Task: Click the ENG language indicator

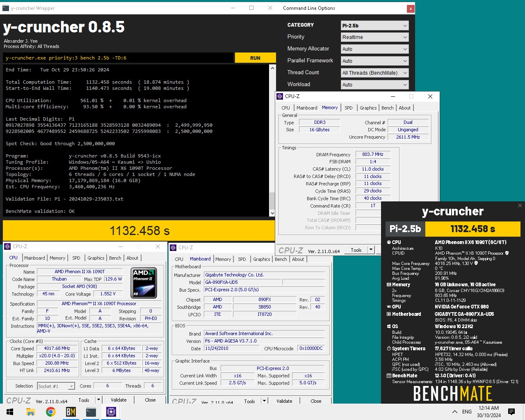Action: pyautogui.click(x=467, y=412)
